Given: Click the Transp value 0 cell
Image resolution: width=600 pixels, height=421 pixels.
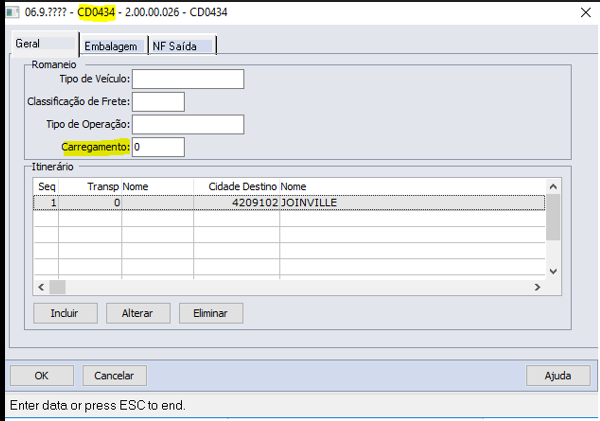Looking at the screenshot, I should pyautogui.click(x=90, y=203).
